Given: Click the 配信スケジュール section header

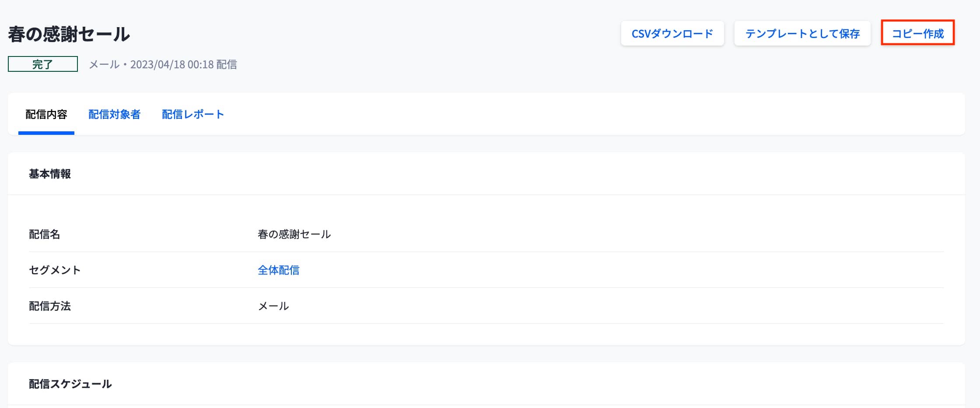Looking at the screenshot, I should tap(70, 384).
